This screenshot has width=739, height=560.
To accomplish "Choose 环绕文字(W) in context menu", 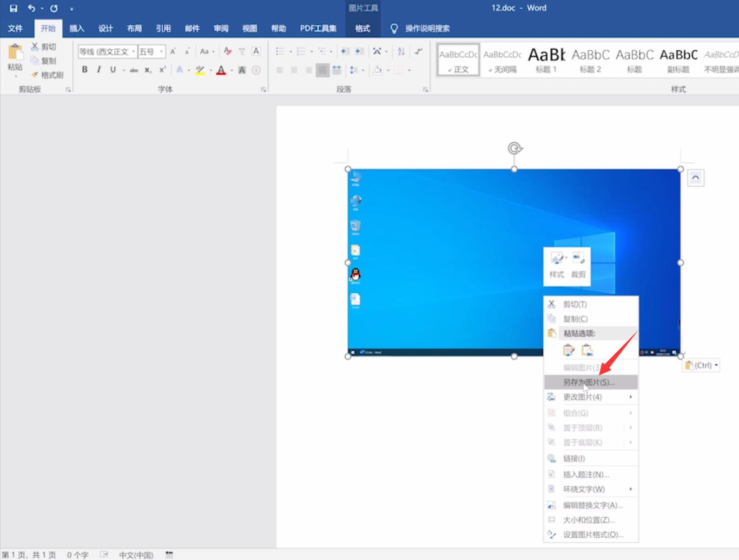I will coord(591,489).
